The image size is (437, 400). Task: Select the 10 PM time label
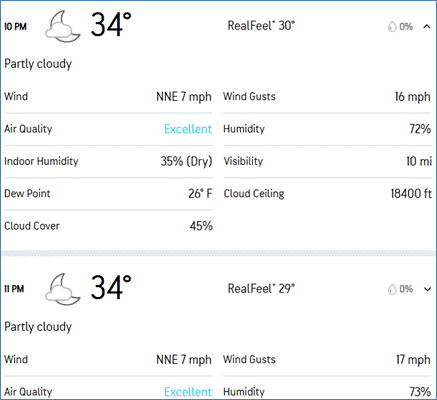15,27
